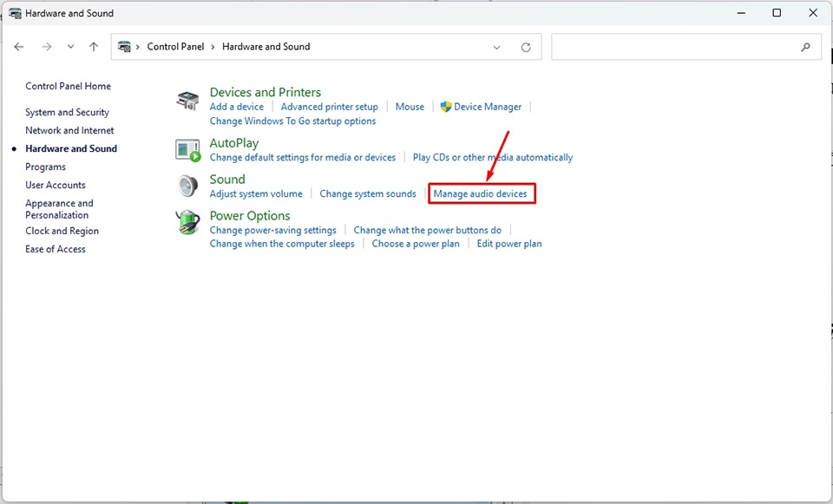Refresh the current Control Panel page
Screen dimensions: 833x504
(525, 46)
